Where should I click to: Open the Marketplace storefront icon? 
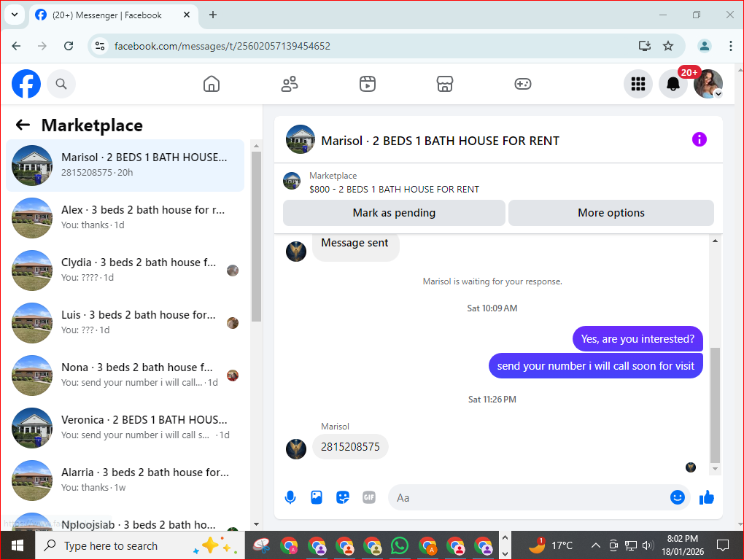[445, 84]
